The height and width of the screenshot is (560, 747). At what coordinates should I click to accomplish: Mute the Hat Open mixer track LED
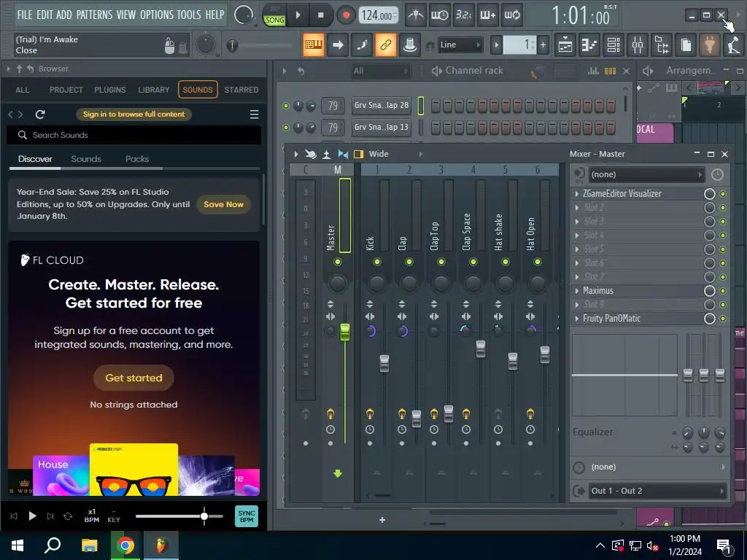tap(538, 262)
